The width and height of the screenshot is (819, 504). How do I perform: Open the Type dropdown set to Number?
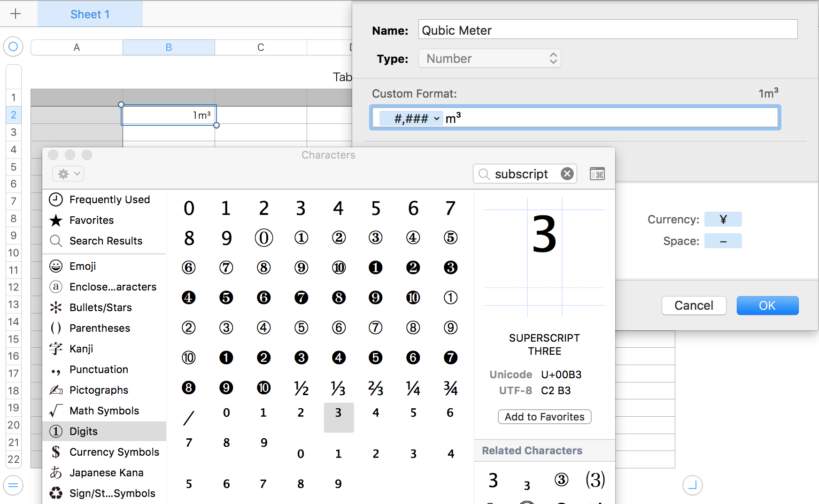pos(489,58)
